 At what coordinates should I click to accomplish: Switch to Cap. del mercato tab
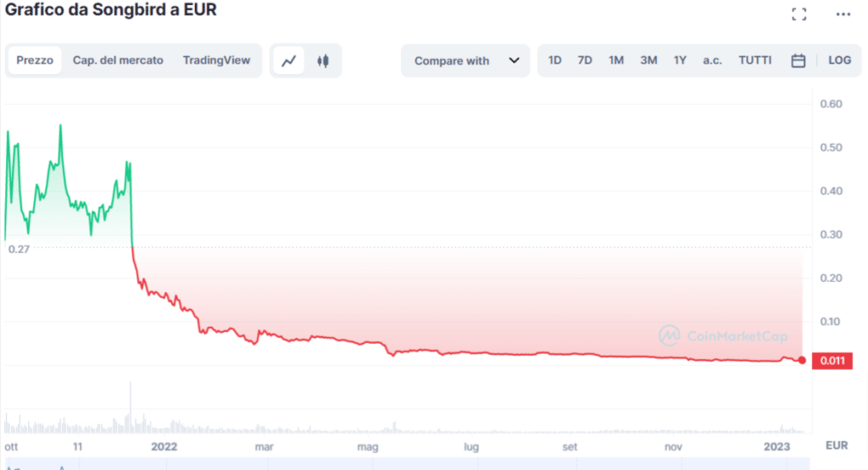118,60
